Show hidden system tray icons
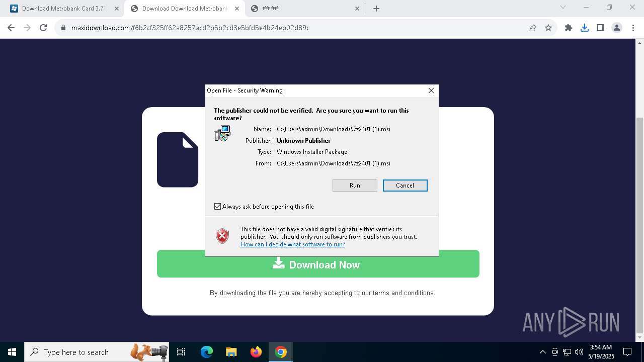This screenshot has width=644, height=362. tap(543, 352)
